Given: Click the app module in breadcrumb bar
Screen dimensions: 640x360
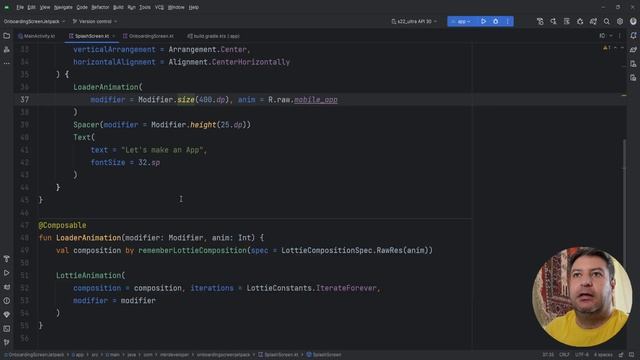Looking at the screenshot, I should tap(78, 355).
